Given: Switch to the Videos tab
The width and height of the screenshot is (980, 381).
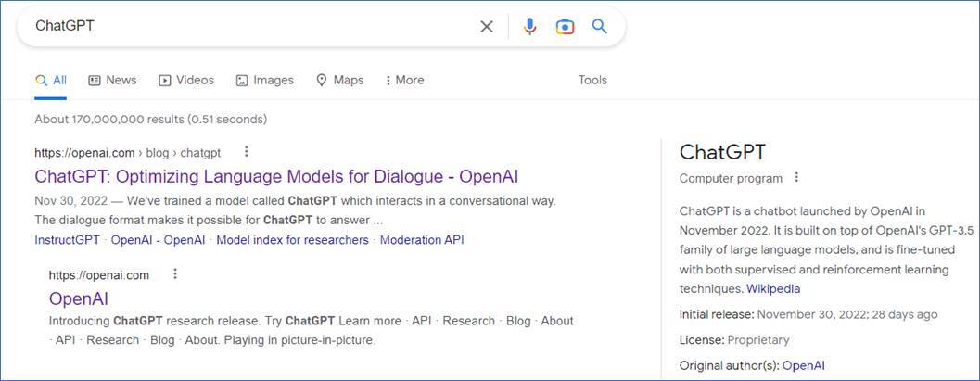Looking at the screenshot, I should coord(186,81).
